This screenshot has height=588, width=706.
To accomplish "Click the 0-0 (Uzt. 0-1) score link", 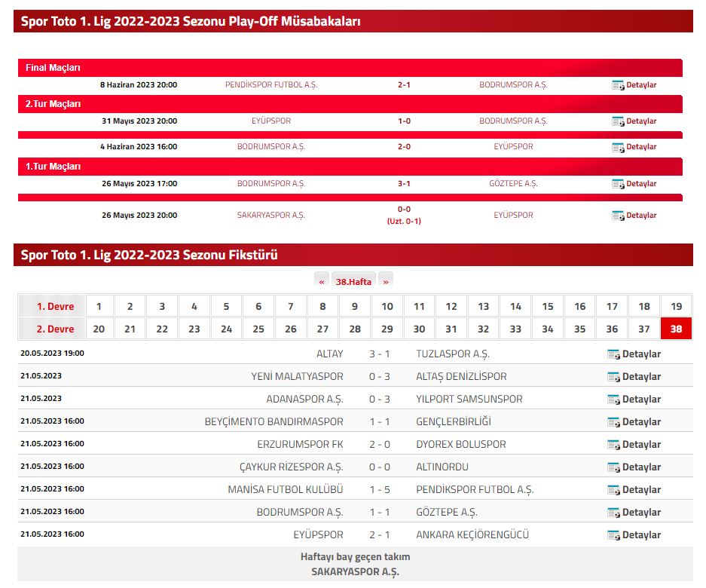I will (404, 216).
